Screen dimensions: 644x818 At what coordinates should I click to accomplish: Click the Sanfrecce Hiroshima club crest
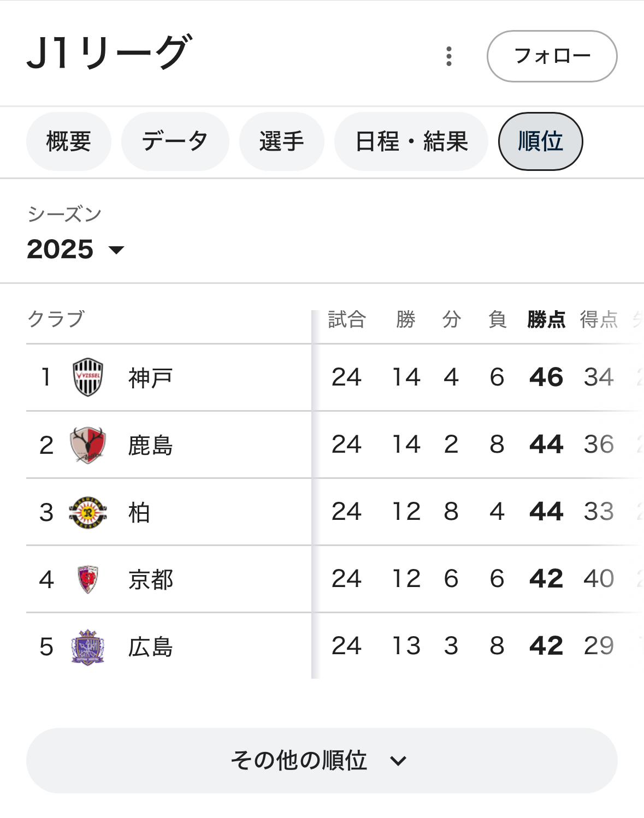coord(88,647)
